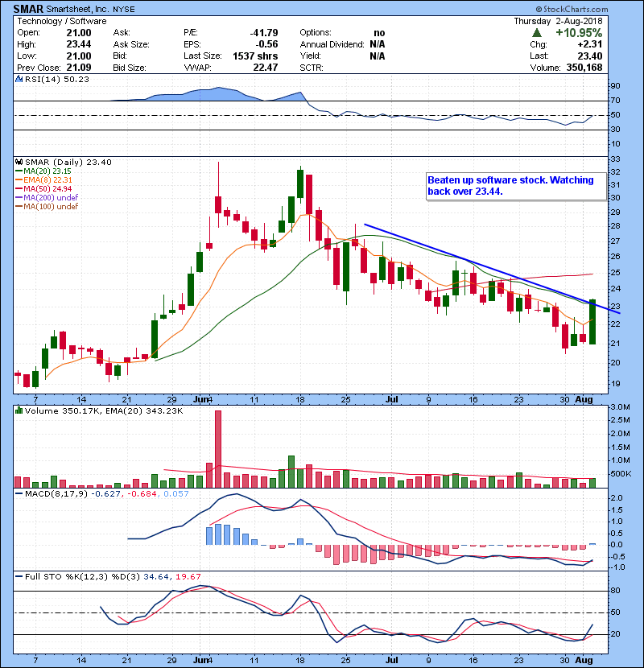Viewport: 644px width, 668px height.
Task: Click the Options value 'no'
Action: [x=379, y=33]
